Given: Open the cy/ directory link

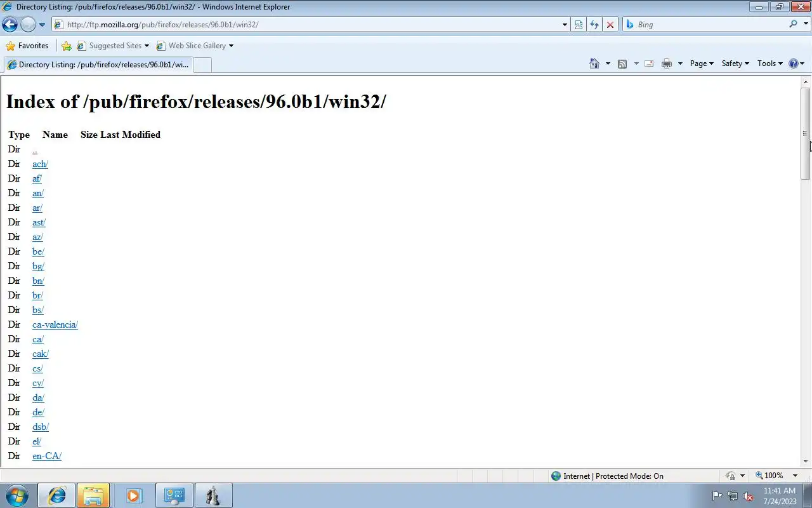Looking at the screenshot, I should pos(38,384).
